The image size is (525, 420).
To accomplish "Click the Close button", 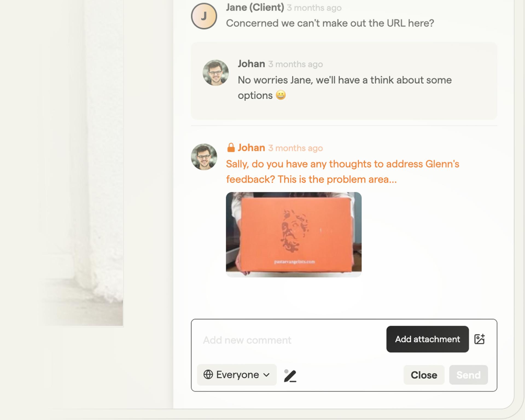I will click(424, 375).
